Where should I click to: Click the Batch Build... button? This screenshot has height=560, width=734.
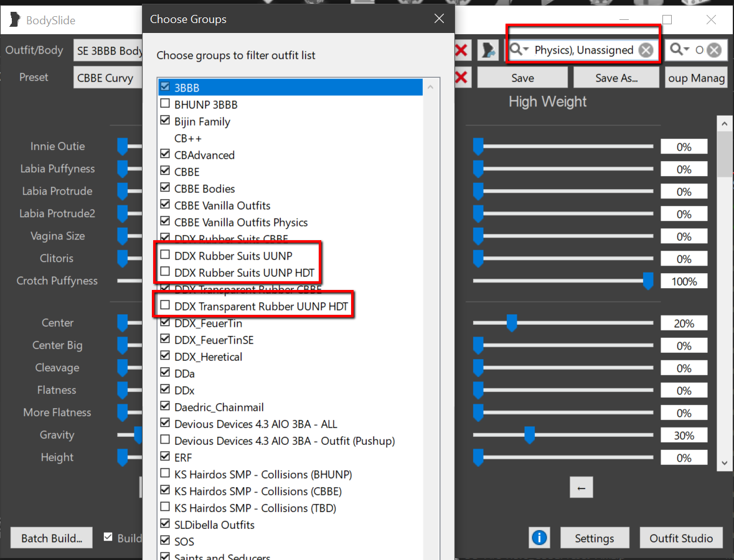coord(52,538)
